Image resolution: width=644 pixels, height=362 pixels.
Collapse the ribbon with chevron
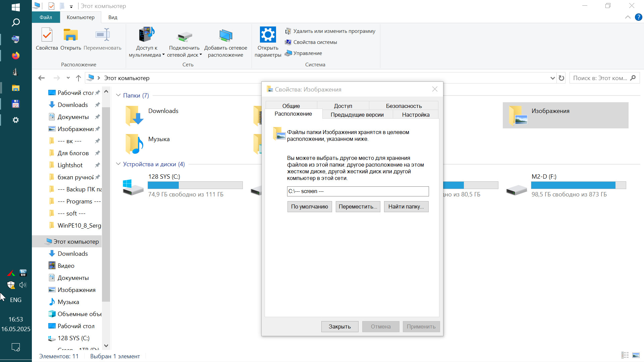pos(628,17)
